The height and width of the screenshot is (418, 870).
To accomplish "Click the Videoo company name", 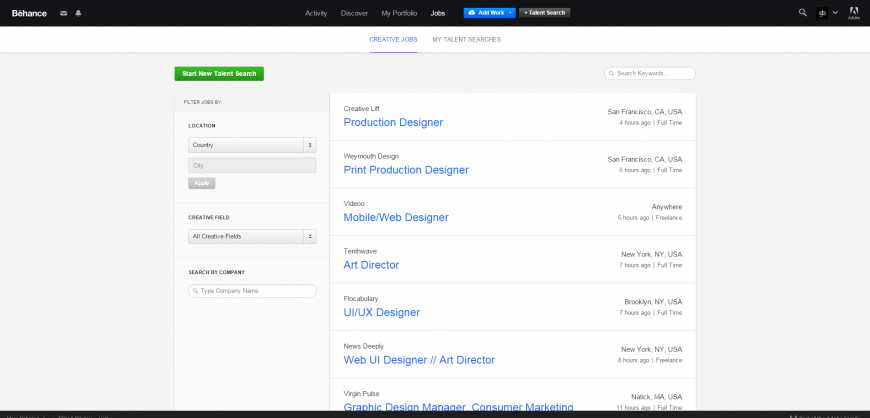I will 354,204.
